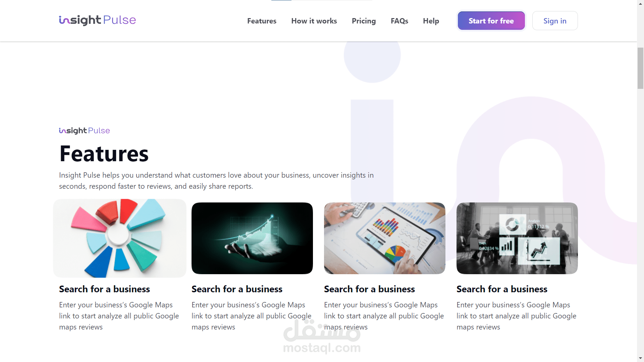Open the Help nav link

tap(431, 21)
